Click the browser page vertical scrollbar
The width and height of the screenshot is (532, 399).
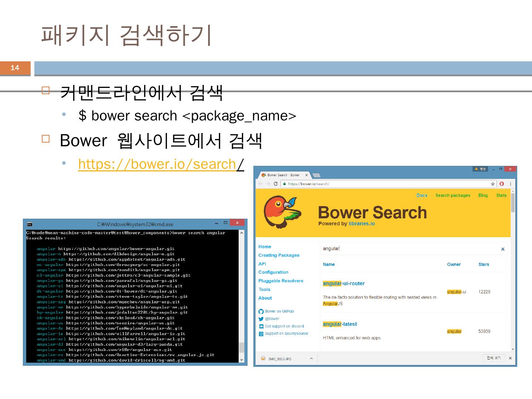coord(512,203)
